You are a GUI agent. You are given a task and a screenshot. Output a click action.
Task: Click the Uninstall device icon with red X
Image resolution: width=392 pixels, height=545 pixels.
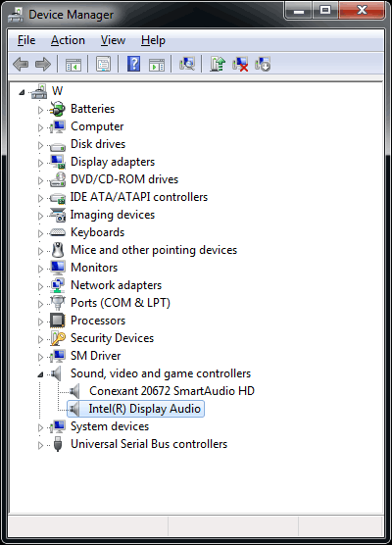[240, 65]
